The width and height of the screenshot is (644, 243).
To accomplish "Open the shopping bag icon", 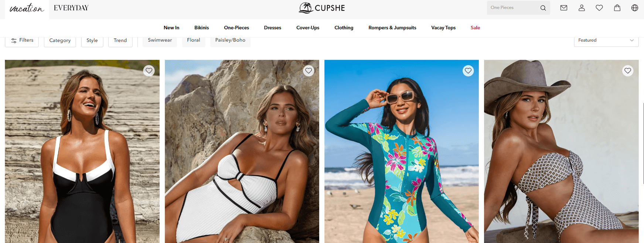I will click(x=617, y=8).
